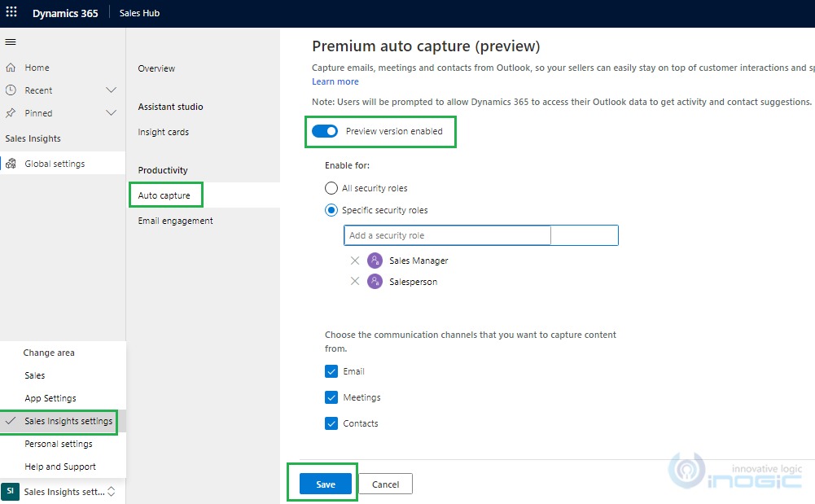815x504 pixels.
Task: Click the Salesperson role name
Action: (x=414, y=282)
